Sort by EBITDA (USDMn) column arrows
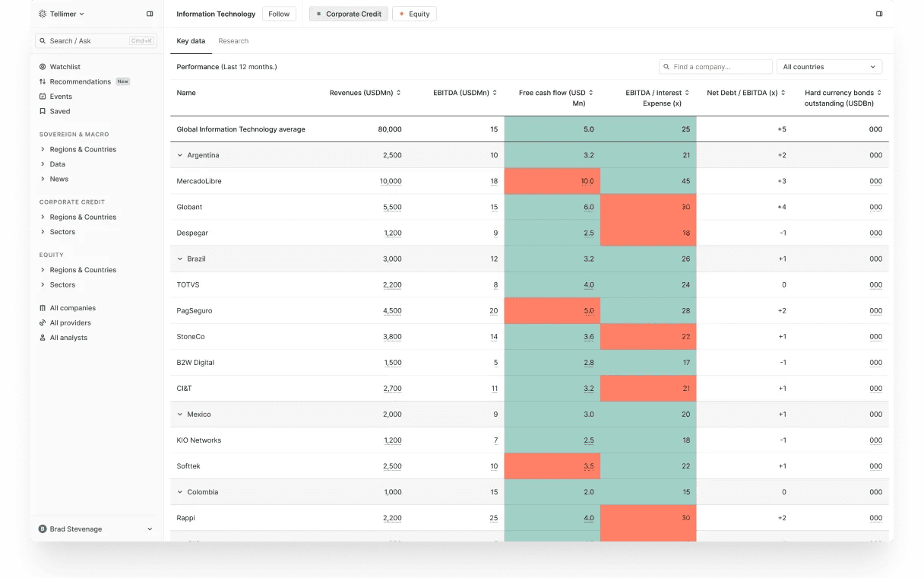The width and height of the screenshot is (924, 578). [495, 93]
